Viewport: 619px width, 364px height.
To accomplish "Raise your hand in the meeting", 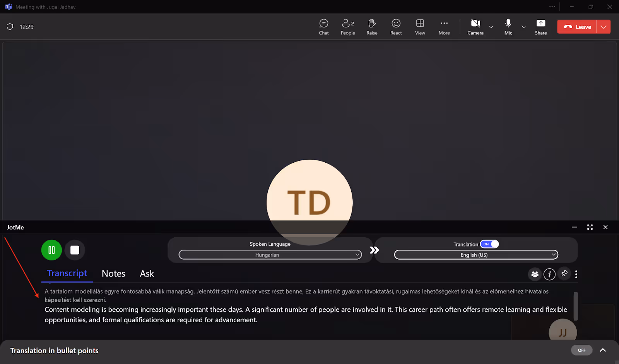I will click(372, 27).
